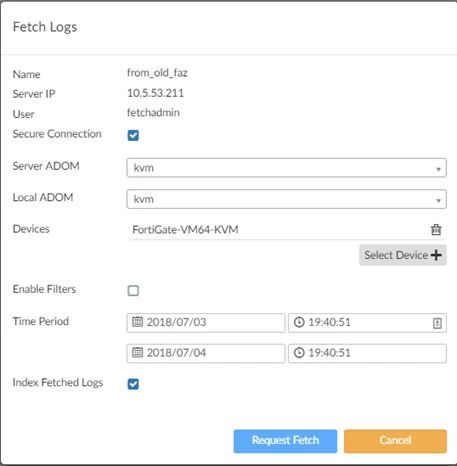Open the Server ADOM dropdown
The width and height of the screenshot is (457, 466).
(x=286, y=168)
